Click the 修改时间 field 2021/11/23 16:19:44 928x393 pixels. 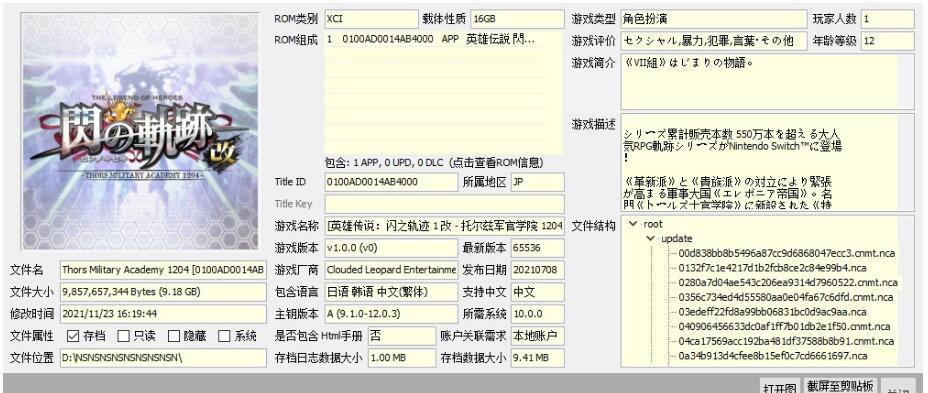point(163,314)
